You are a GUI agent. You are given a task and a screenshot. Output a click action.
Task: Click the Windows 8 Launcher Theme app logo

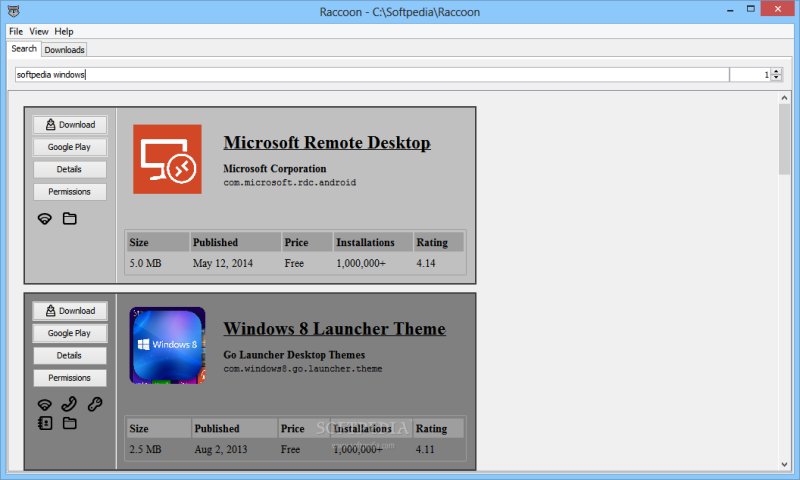(167, 345)
